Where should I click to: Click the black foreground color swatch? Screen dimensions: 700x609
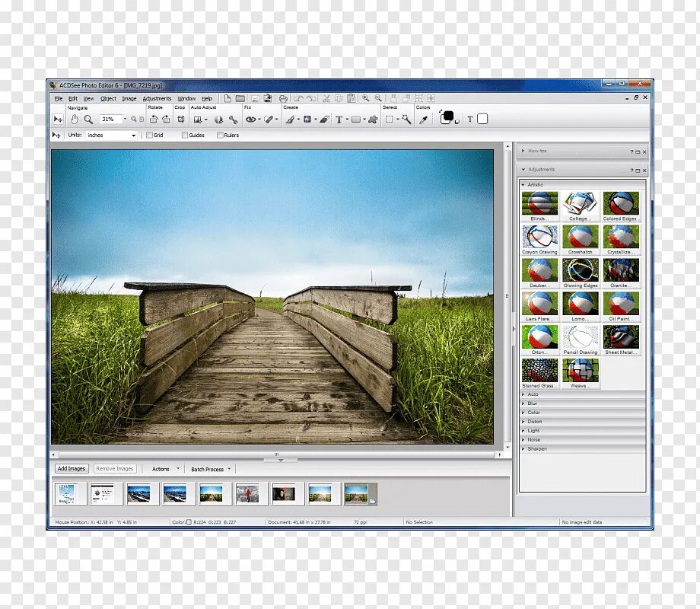click(x=447, y=116)
